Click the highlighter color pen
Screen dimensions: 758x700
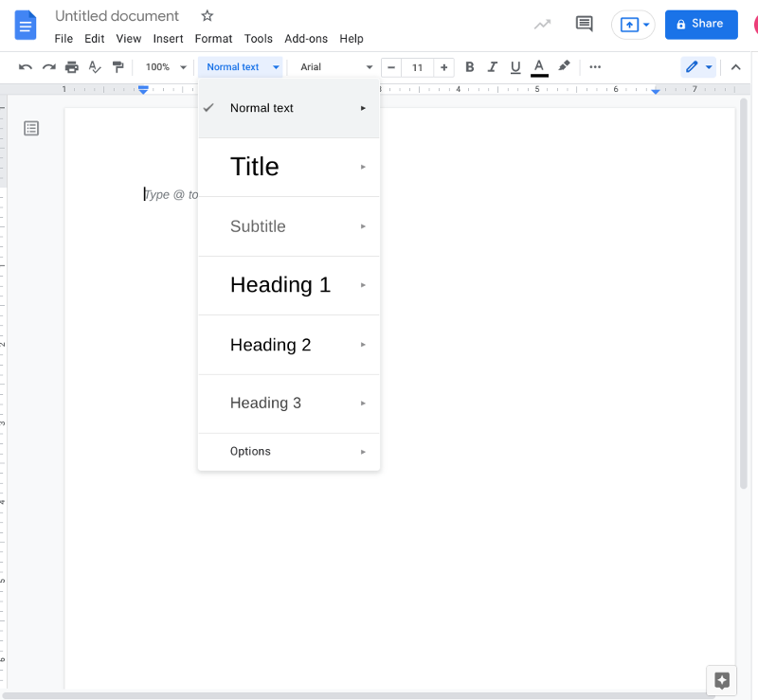click(565, 66)
